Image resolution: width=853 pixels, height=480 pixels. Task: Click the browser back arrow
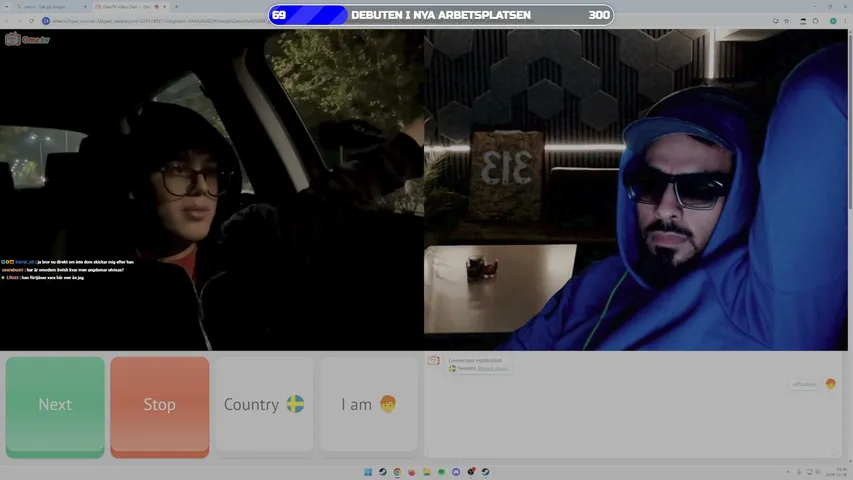pyautogui.click(x=7, y=21)
